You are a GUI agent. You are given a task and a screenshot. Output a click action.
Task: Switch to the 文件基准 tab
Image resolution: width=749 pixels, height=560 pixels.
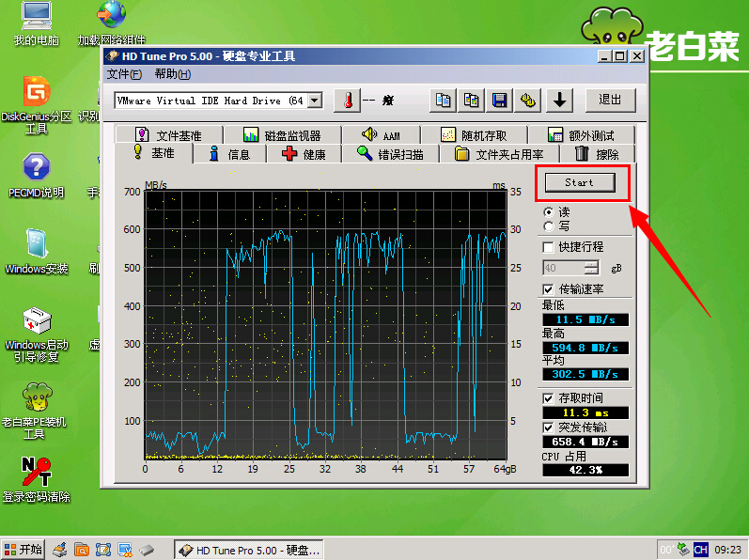[169, 135]
